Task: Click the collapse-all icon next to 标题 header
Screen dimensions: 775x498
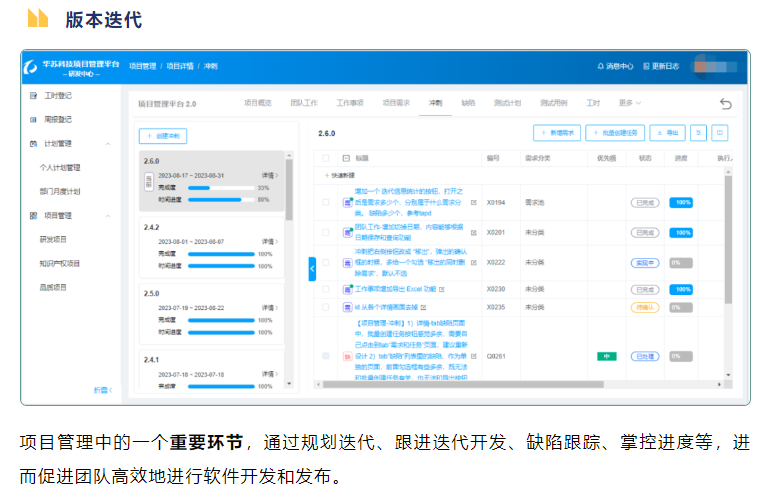Action: click(346, 158)
